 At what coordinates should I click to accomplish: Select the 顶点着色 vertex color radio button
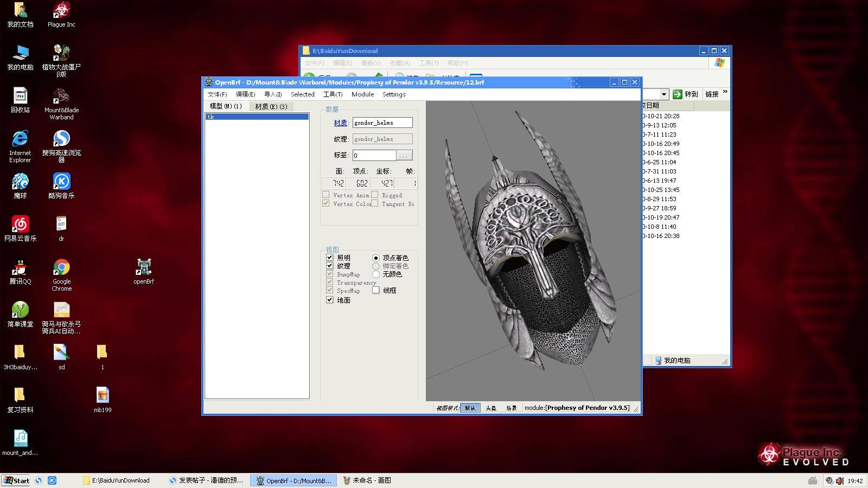coord(376,258)
